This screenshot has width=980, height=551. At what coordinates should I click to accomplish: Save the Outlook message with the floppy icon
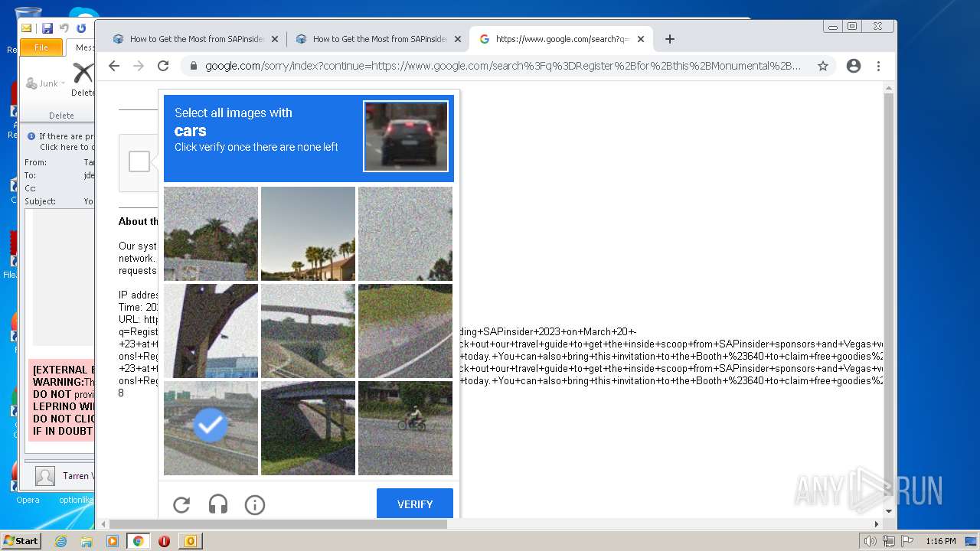[47, 28]
